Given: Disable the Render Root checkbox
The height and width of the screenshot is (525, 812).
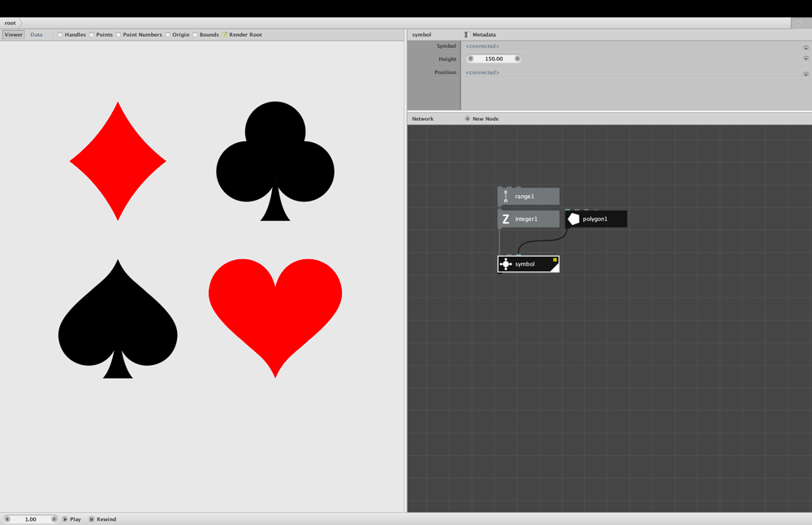Looking at the screenshot, I should [225, 35].
